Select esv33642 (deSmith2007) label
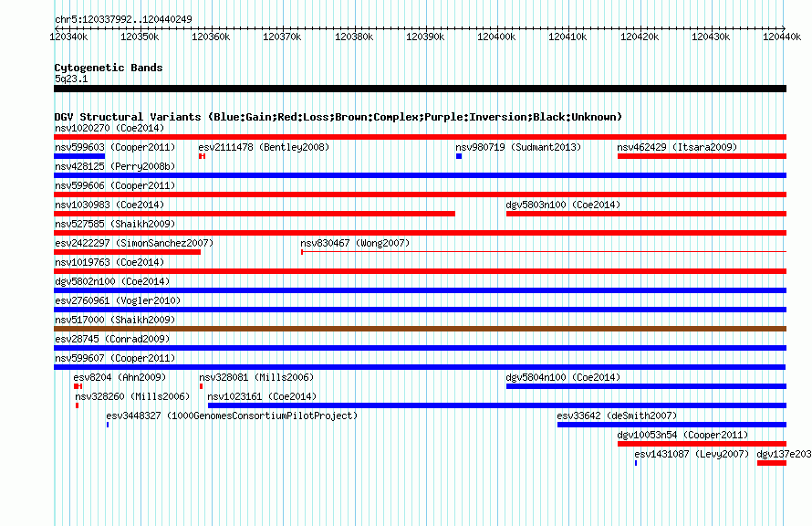Image resolution: width=812 pixels, height=526 pixels. tap(617, 416)
